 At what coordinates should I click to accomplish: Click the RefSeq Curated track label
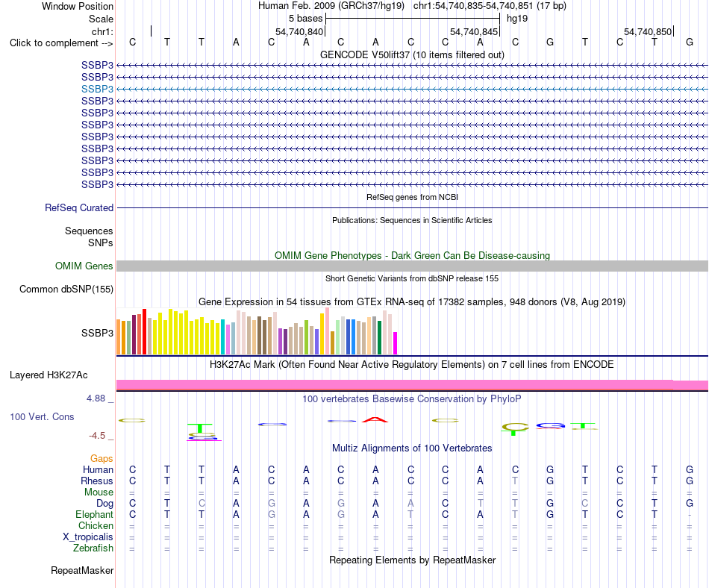[x=79, y=208]
